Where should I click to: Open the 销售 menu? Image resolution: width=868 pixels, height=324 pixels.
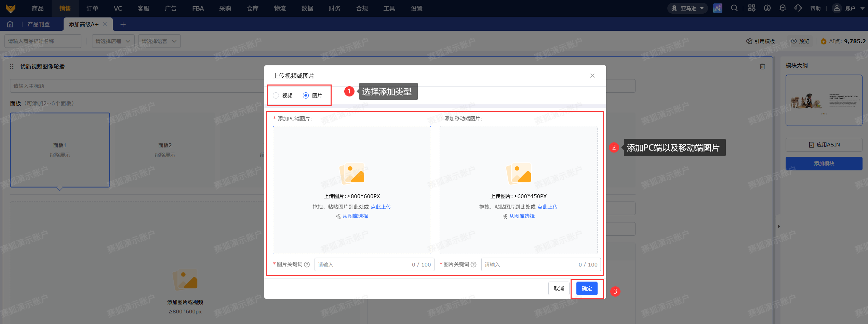pos(65,8)
